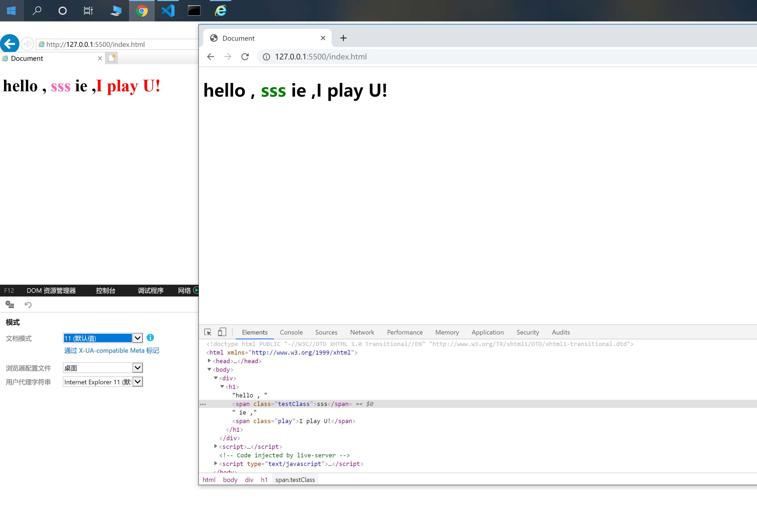
Task: Switch to the Console tab in DevTools
Action: click(x=291, y=332)
